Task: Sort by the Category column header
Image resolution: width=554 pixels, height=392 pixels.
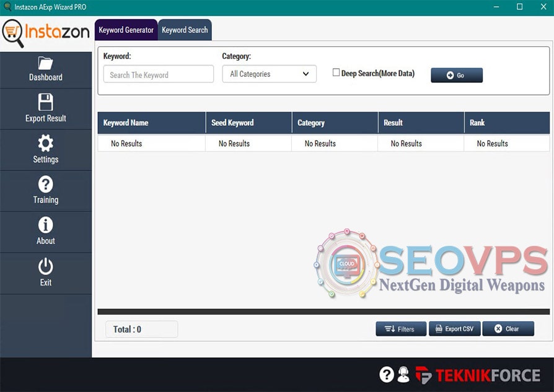Action: point(335,123)
